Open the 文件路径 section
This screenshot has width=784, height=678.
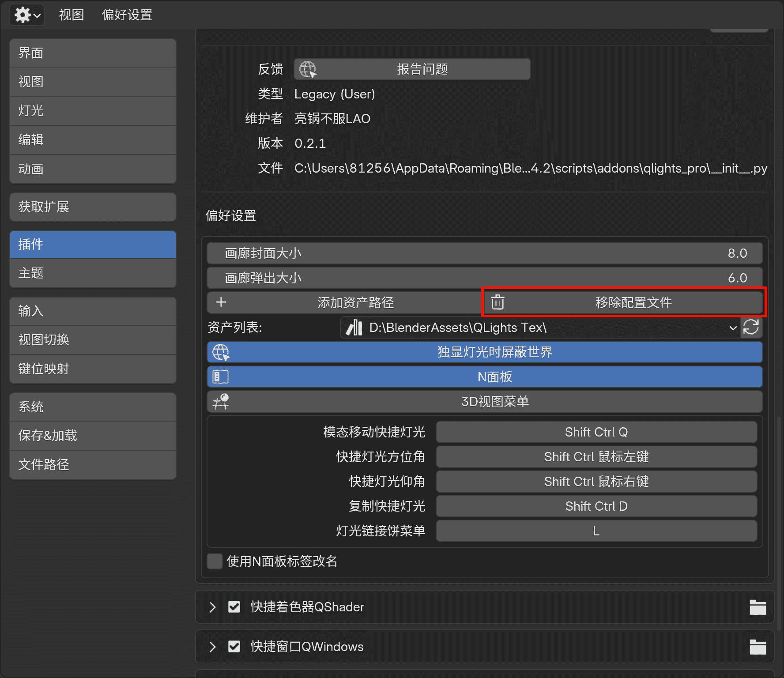pos(93,465)
